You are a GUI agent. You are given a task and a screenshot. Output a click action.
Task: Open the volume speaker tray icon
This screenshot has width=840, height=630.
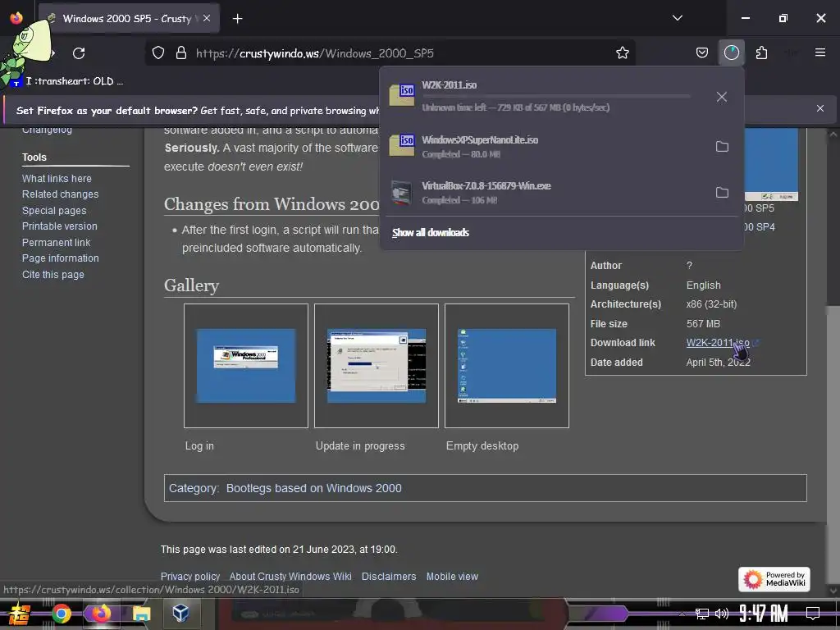(722, 614)
